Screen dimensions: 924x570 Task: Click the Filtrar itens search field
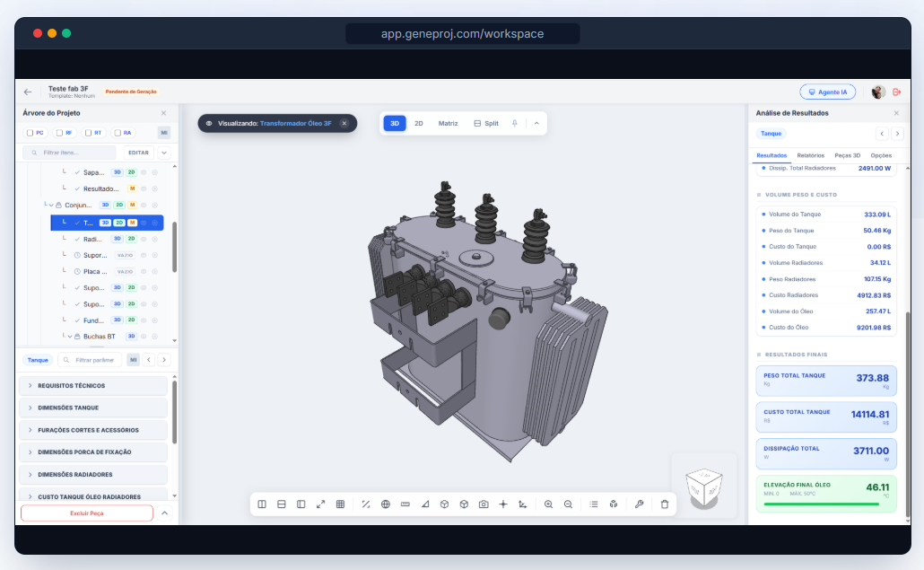tap(70, 153)
